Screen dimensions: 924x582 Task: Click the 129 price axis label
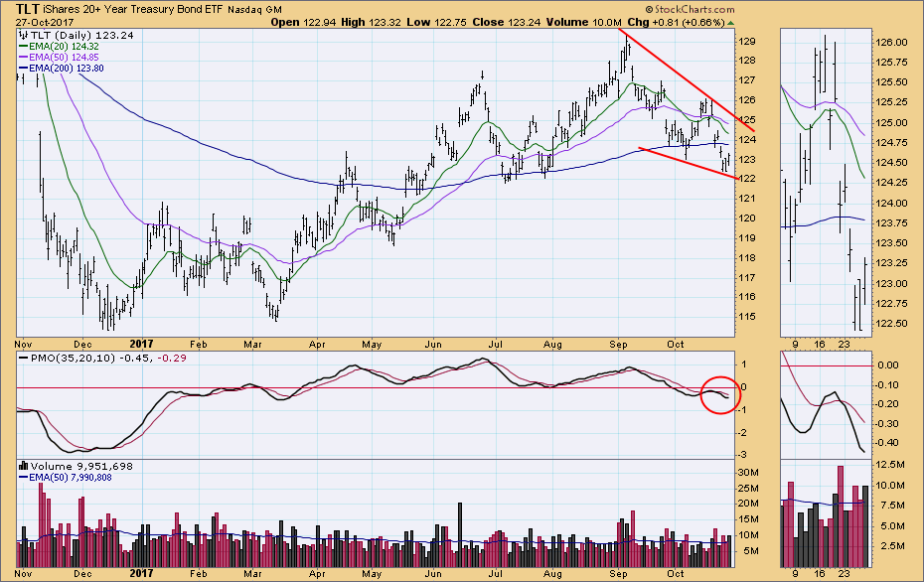pyautogui.click(x=748, y=42)
